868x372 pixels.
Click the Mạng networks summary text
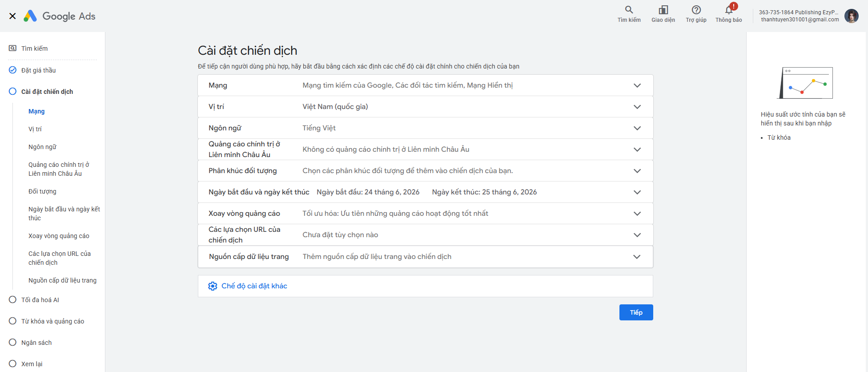click(408, 85)
